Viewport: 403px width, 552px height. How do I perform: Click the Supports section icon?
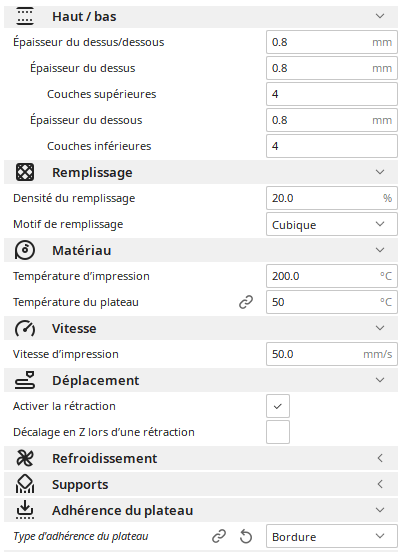coord(25,484)
